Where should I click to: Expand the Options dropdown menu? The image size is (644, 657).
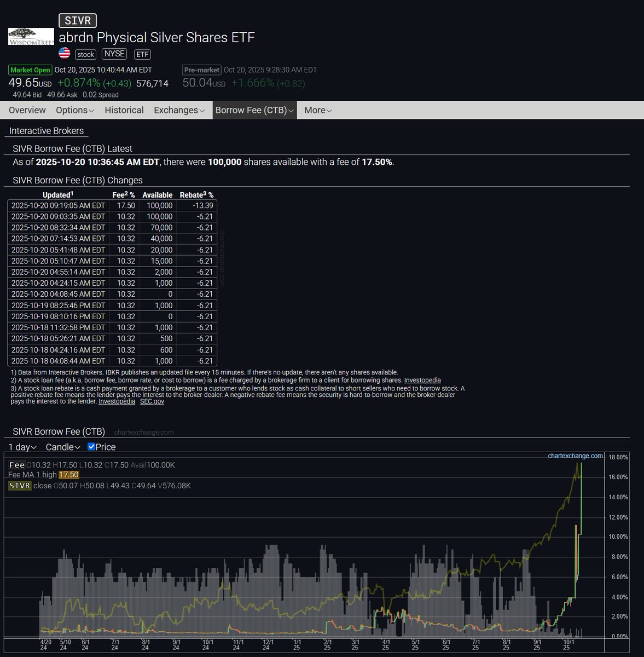75,110
